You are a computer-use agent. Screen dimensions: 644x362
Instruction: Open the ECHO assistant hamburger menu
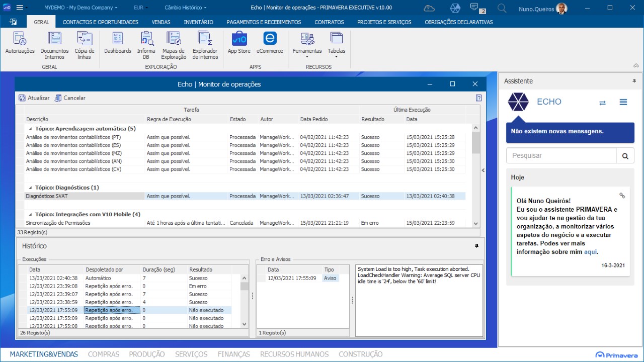pyautogui.click(x=623, y=102)
